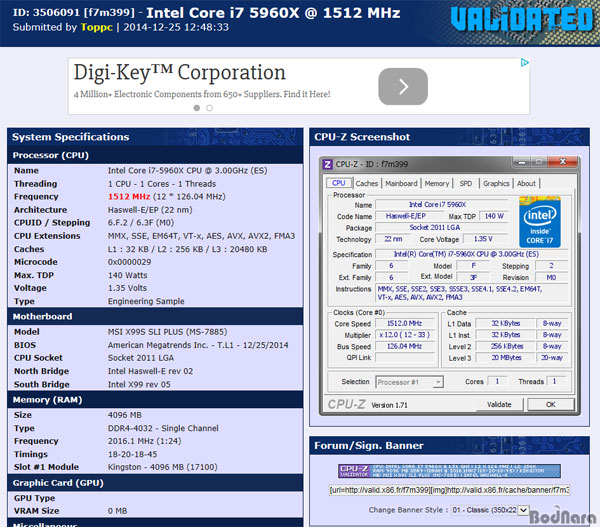The height and width of the screenshot is (527, 600).
Task: Select the second carousel dot in ad
Action: 209,108
